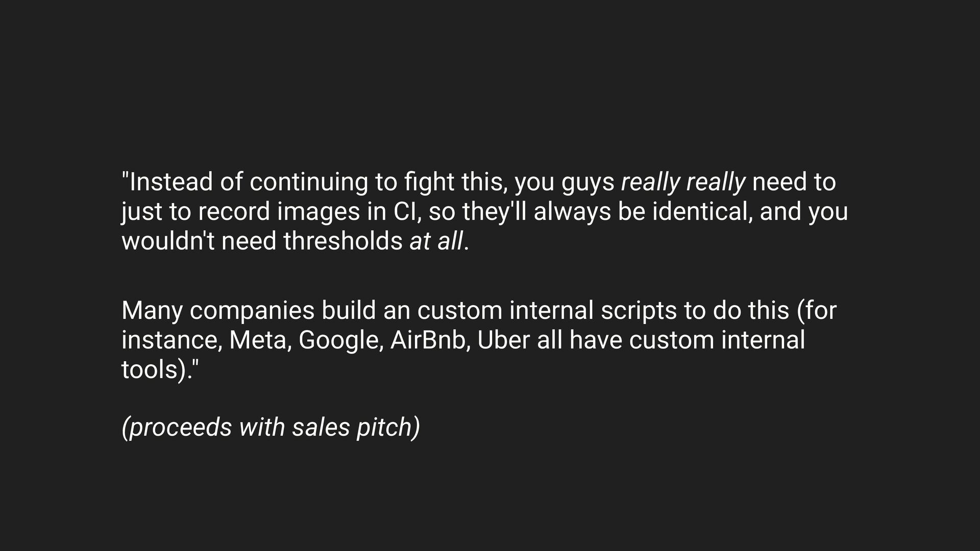This screenshot has width=980, height=551.
Task: Click the italic words "really really"
Action: point(683,183)
